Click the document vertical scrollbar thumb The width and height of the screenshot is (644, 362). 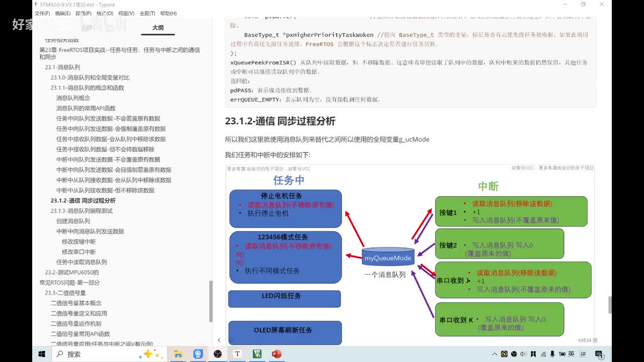coord(610,304)
